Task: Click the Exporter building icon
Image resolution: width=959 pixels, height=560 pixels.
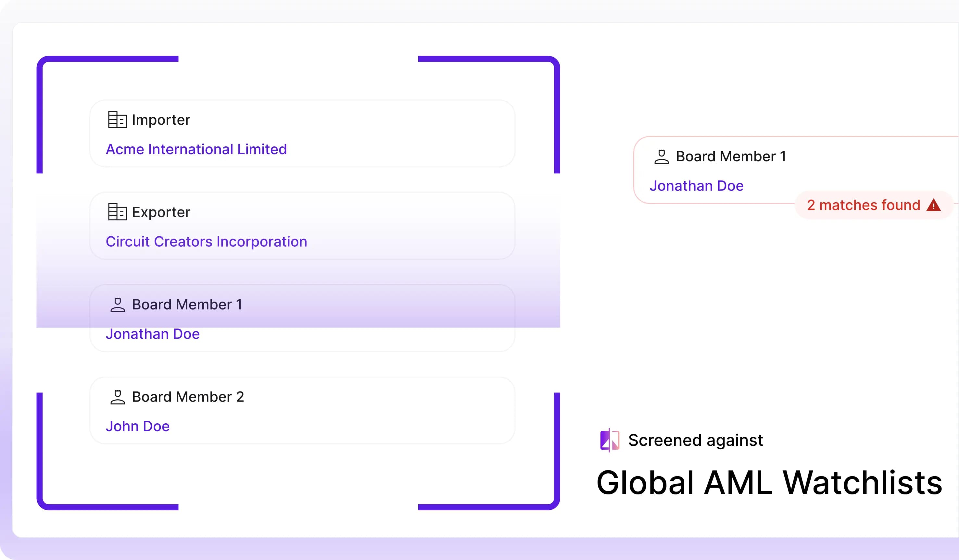Action: pyautogui.click(x=117, y=212)
